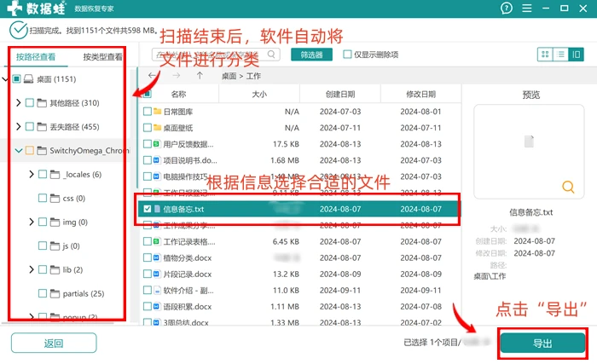Expand the 其他路径 (310) tree node

(x=18, y=103)
